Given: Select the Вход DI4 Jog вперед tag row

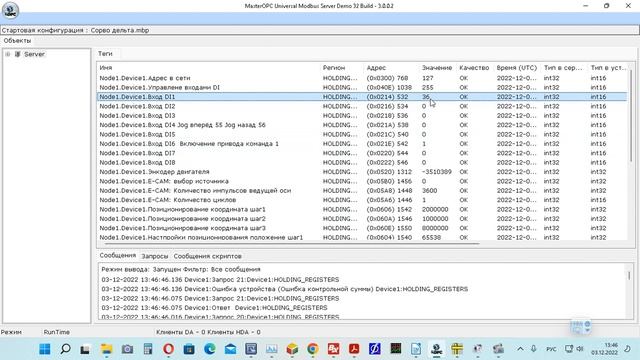Looking at the screenshot, I should coord(362,125).
